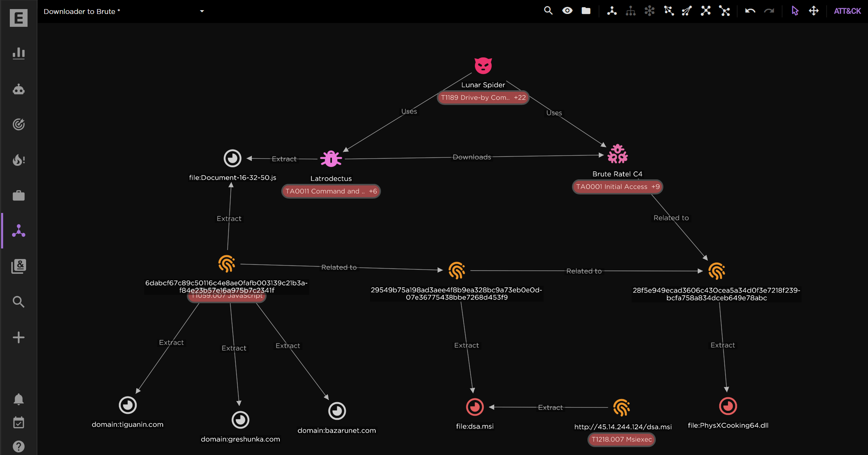Screen dimensions: 868x455
Task: Open the graph investigation tab in sidebar
Action: pyautogui.click(x=19, y=231)
